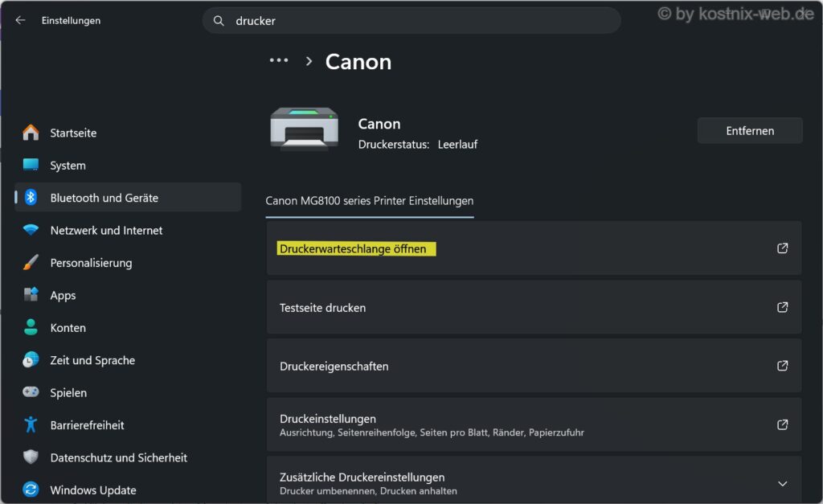
Task: Click the Canon printer name beside image
Action: coord(379,124)
